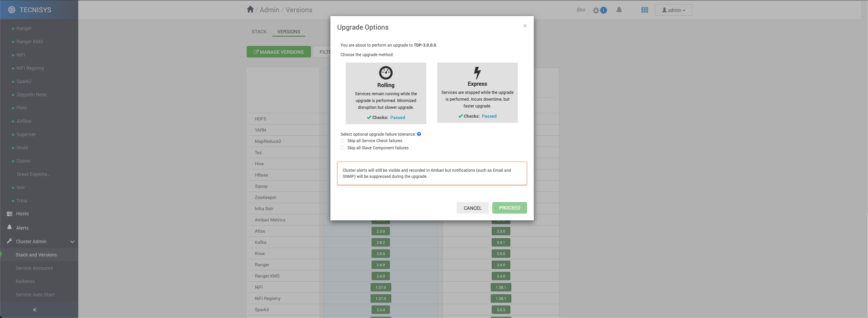Enable Skip all Slave Component failures
The width and height of the screenshot is (868, 318).
click(342, 148)
